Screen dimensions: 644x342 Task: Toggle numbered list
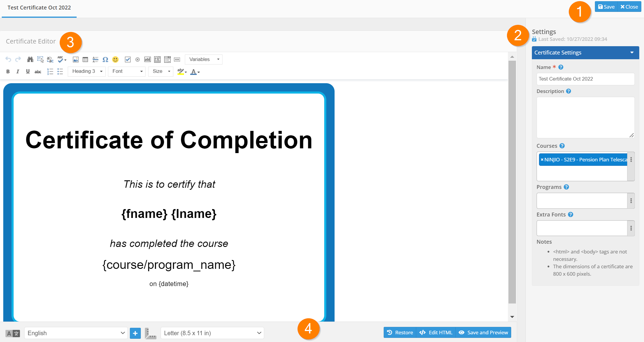[x=50, y=71]
